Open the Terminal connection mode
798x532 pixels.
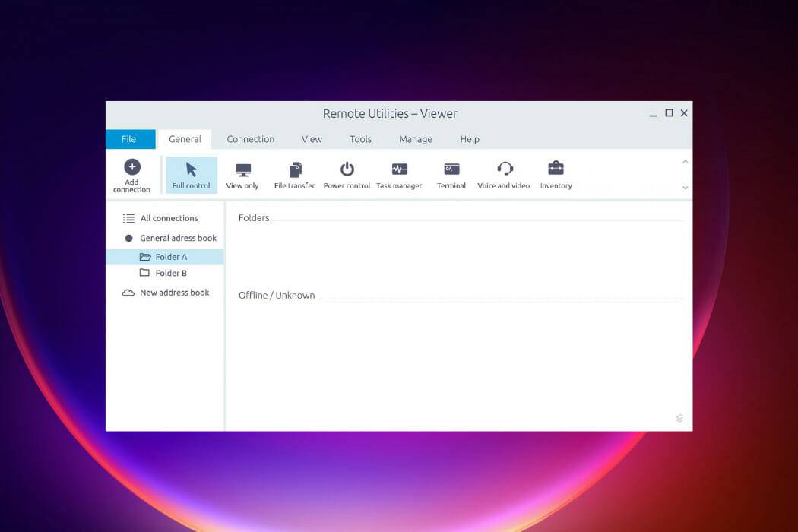[451, 174]
